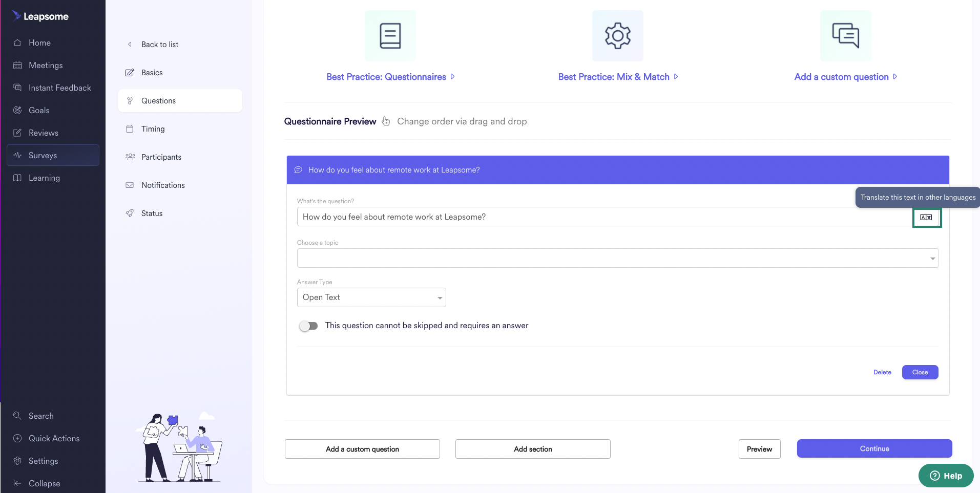Click the speech bubble icon in question header

point(298,170)
